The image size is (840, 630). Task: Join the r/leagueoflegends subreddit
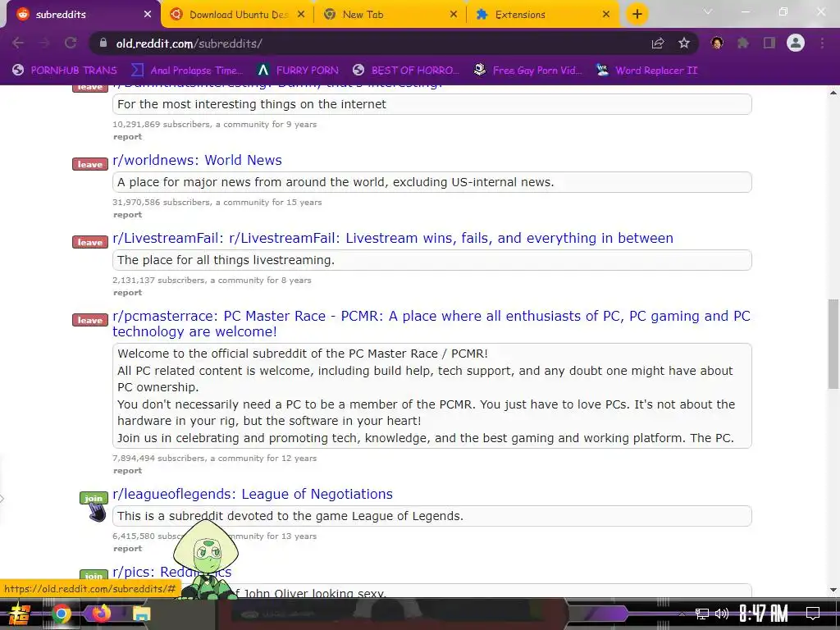point(94,498)
